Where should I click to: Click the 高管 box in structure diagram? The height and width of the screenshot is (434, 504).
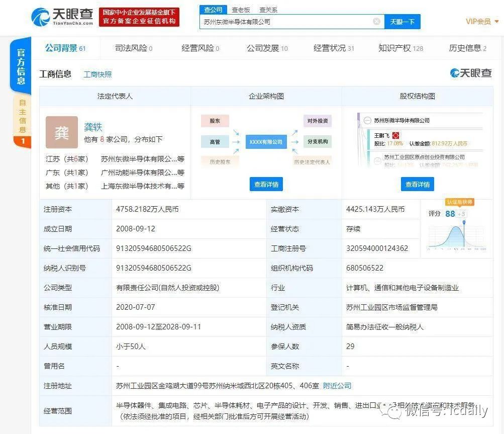coord(215,141)
